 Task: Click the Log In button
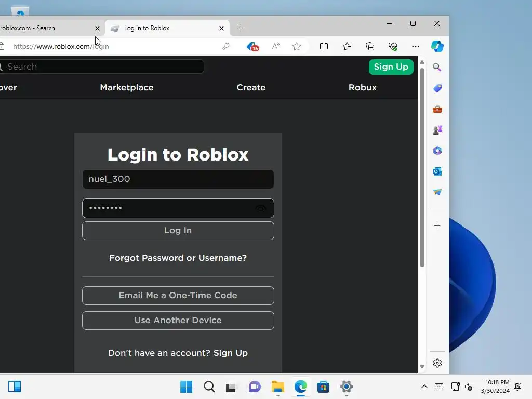coord(178,231)
